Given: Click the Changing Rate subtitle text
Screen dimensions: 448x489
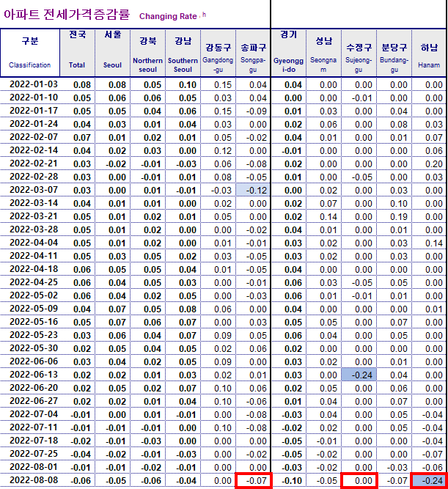Looking at the screenshot, I should pos(168,16).
